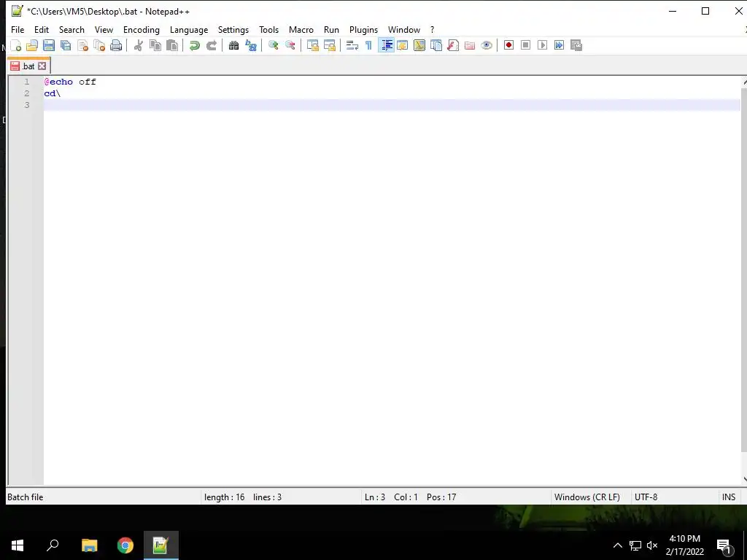Image resolution: width=747 pixels, height=560 pixels.
Task: Open taskbar search magnifier
Action: (53, 545)
